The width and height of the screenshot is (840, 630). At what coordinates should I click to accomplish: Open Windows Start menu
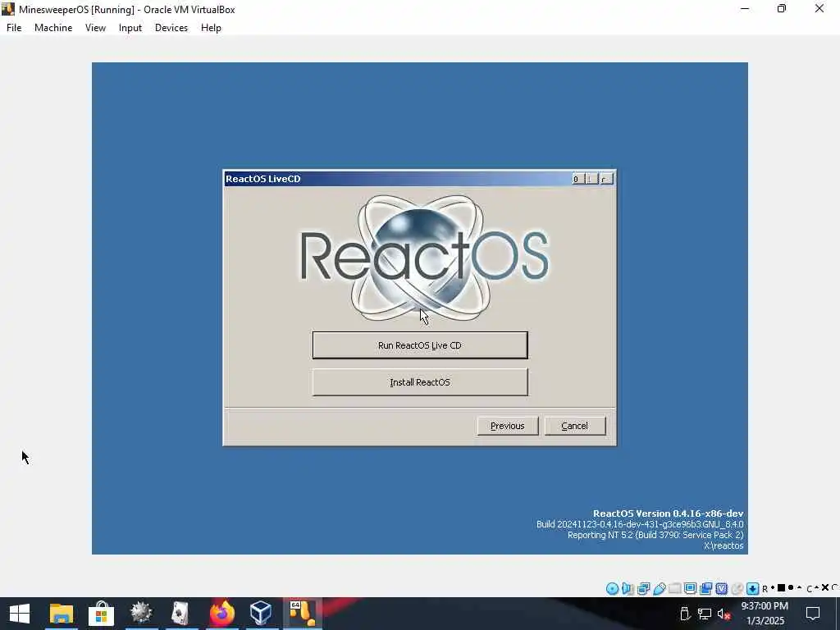(20, 614)
